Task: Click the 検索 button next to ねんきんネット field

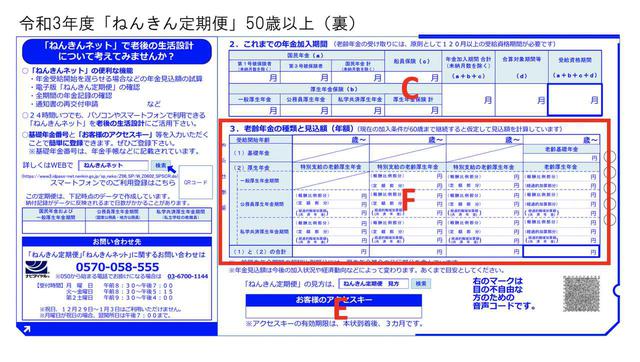Action: pyautogui.click(x=160, y=165)
